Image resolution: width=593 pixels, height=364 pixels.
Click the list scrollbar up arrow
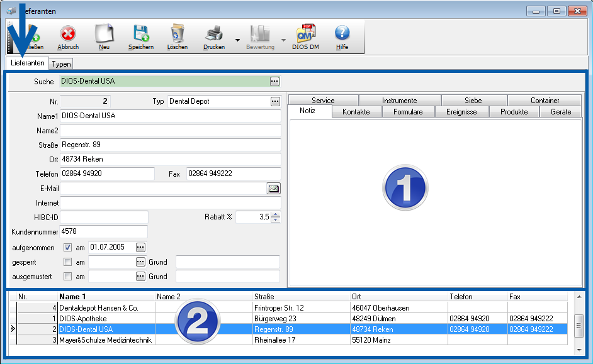click(579, 297)
